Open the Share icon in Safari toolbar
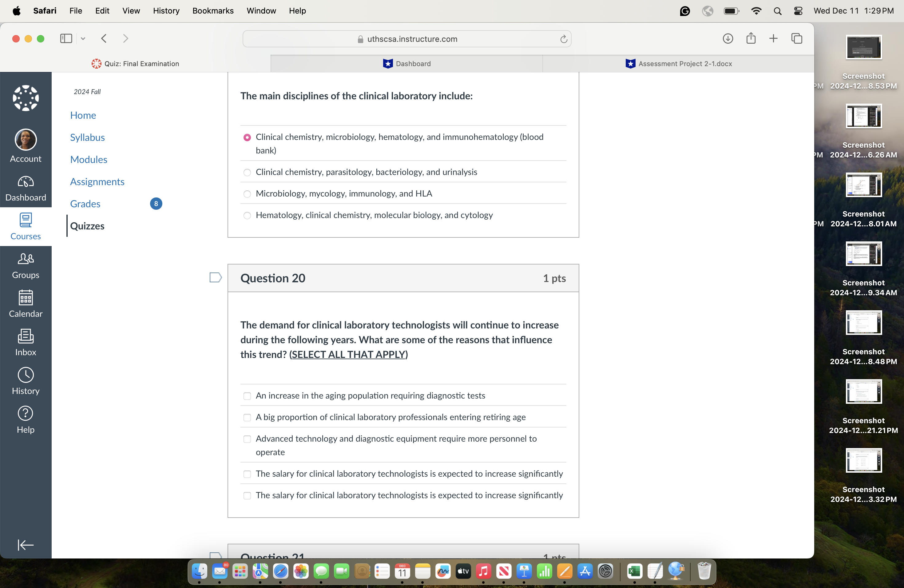The width and height of the screenshot is (904, 588). pyautogui.click(x=751, y=38)
